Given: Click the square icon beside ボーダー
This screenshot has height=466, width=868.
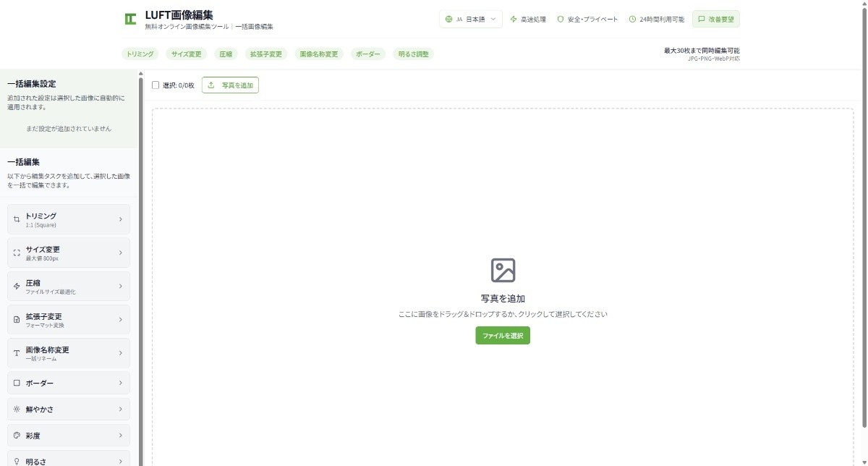Looking at the screenshot, I should (17, 383).
